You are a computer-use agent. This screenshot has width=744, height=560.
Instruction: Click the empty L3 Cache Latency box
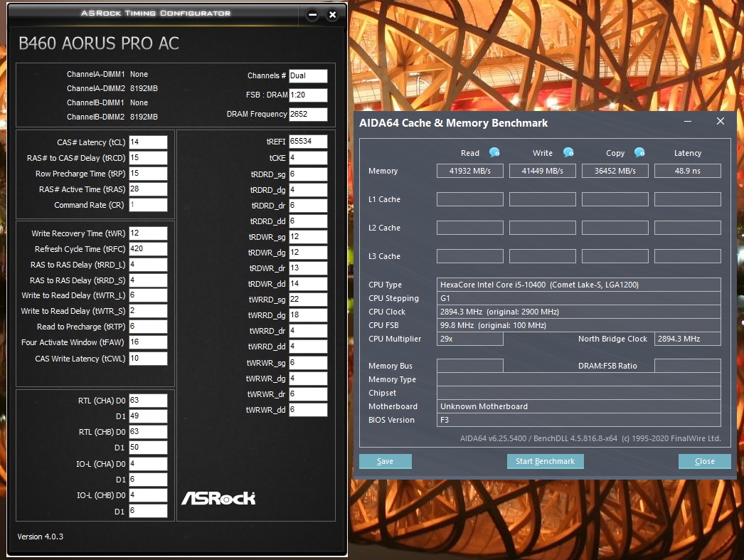[688, 256]
